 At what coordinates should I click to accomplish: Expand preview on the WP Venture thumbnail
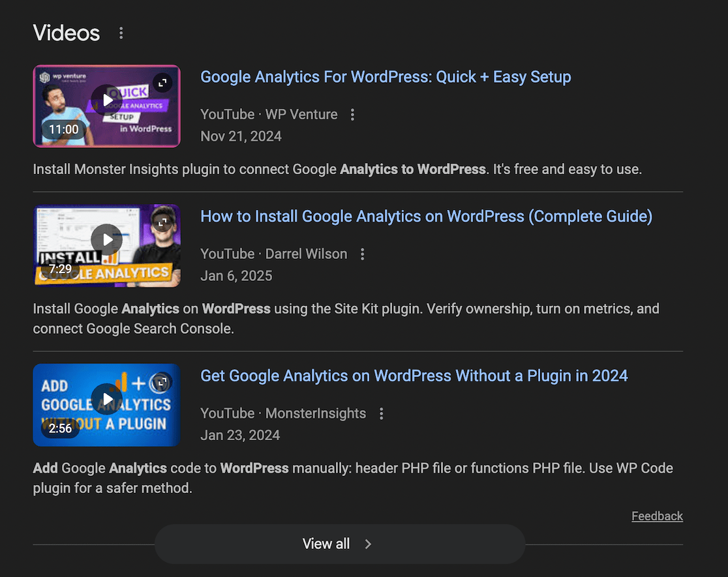[x=162, y=83]
